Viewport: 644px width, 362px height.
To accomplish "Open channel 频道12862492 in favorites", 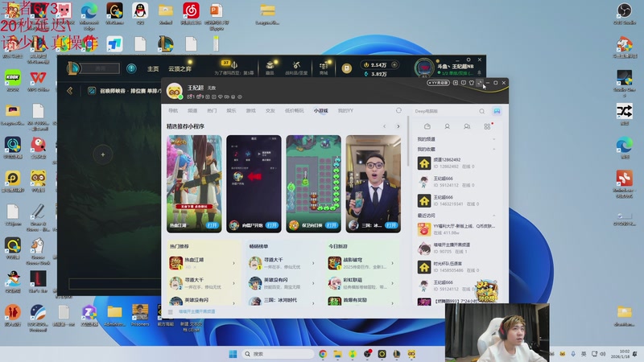I will pyautogui.click(x=456, y=163).
